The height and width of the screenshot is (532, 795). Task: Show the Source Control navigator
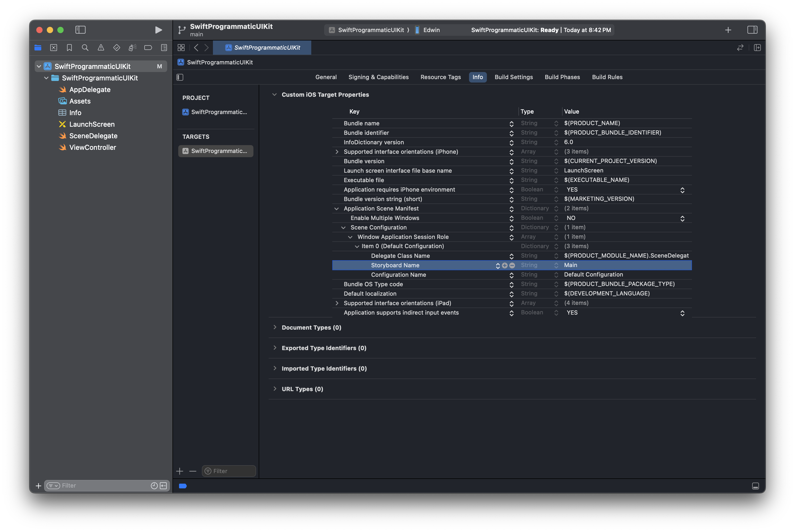tap(54, 48)
